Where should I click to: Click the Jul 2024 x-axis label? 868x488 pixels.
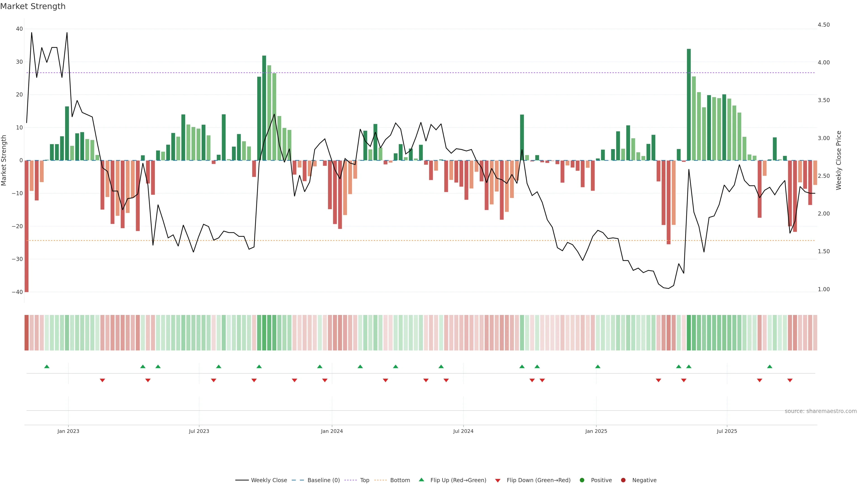(463, 431)
